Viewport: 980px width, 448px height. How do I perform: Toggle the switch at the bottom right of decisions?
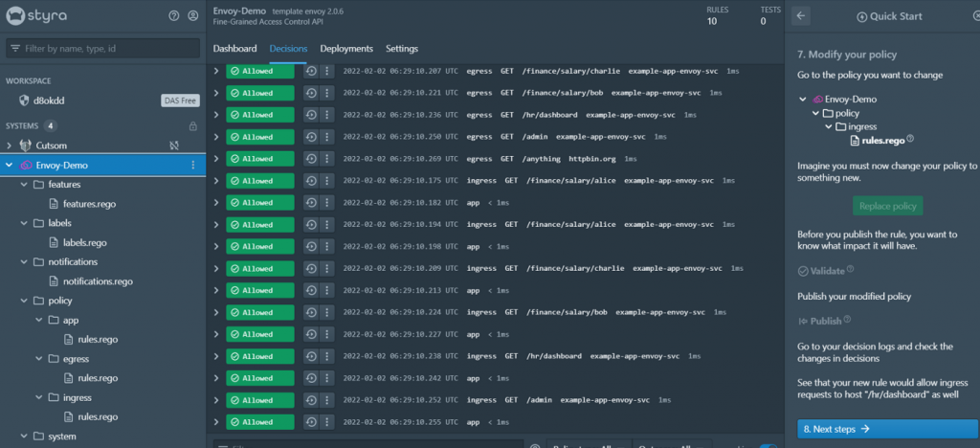[768, 446]
